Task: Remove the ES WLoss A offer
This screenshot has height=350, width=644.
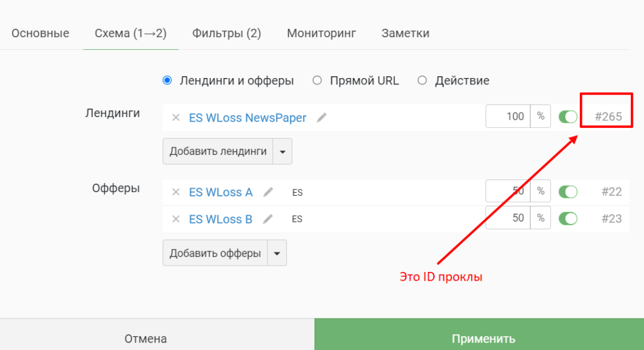Action: click(x=176, y=192)
